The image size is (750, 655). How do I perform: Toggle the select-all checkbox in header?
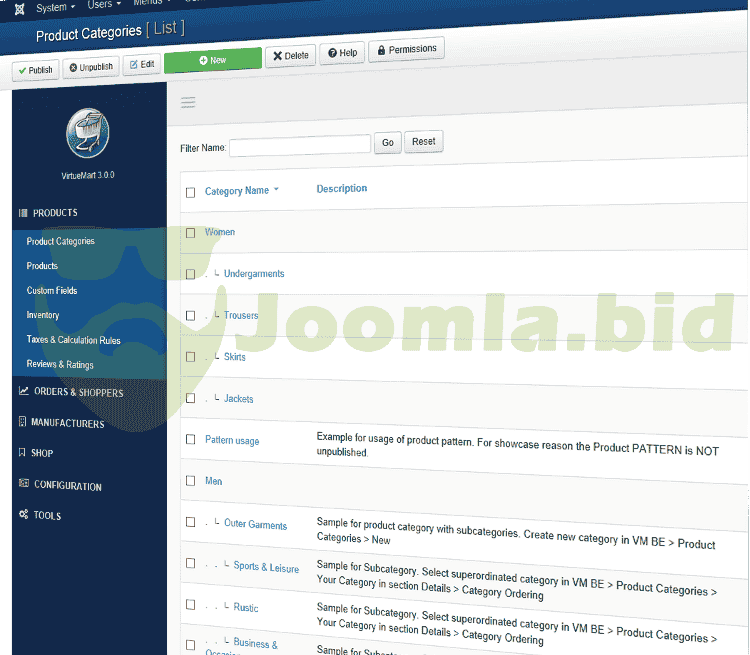(190, 192)
